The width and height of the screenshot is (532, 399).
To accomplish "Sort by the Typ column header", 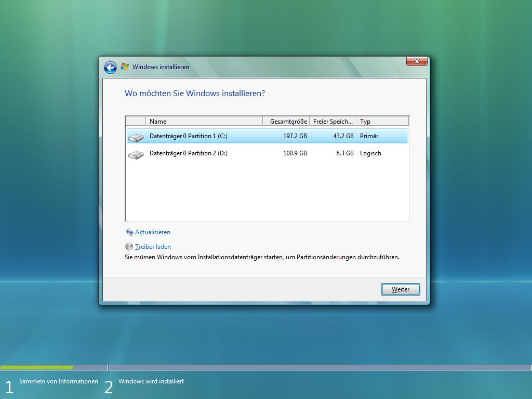I will click(x=382, y=121).
